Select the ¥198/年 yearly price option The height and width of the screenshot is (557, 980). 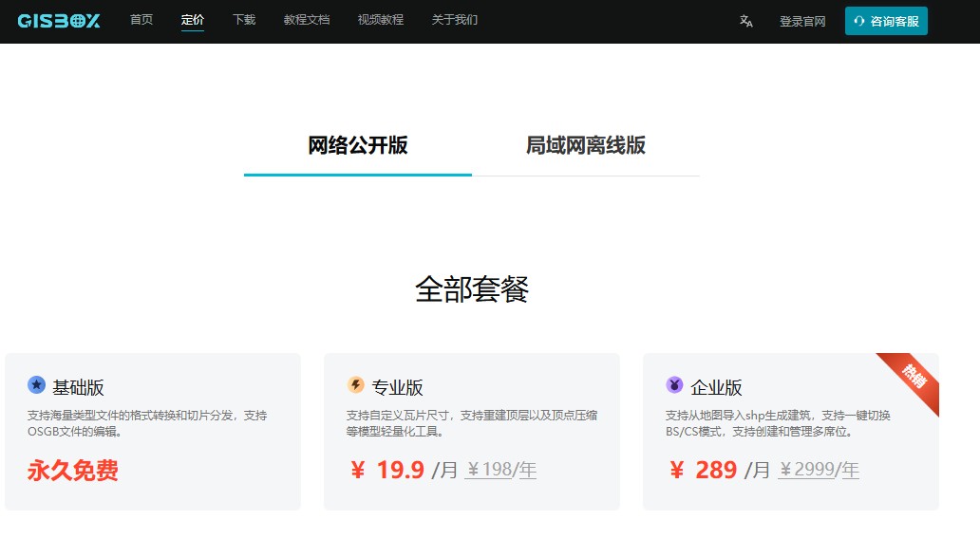coord(500,470)
